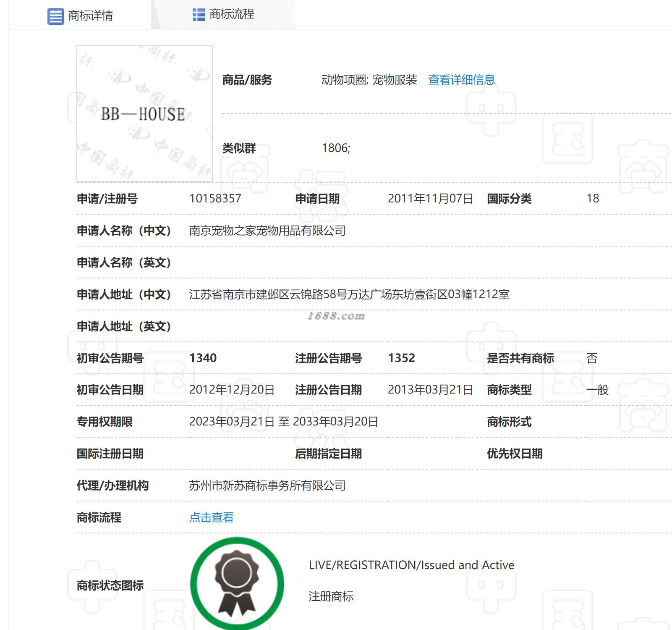This screenshot has height=630, width=672.
Task: Click the 申请日期 label
Action: tap(317, 199)
